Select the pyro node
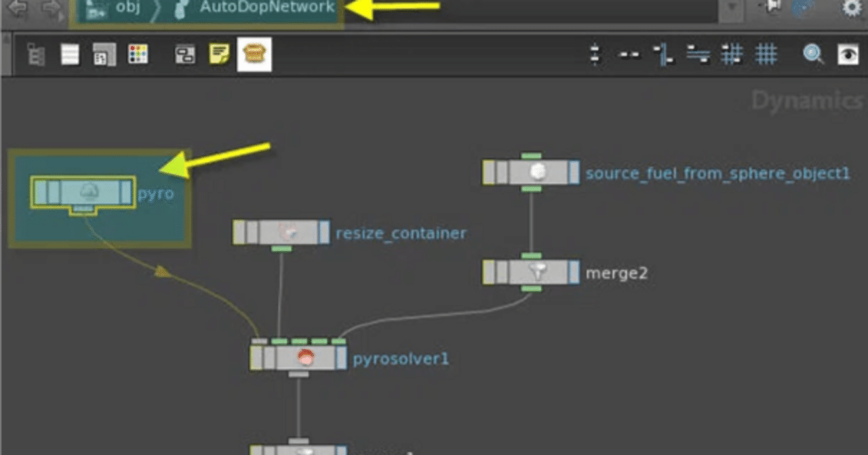The height and width of the screenshot is (455, 868). [83, 192]
